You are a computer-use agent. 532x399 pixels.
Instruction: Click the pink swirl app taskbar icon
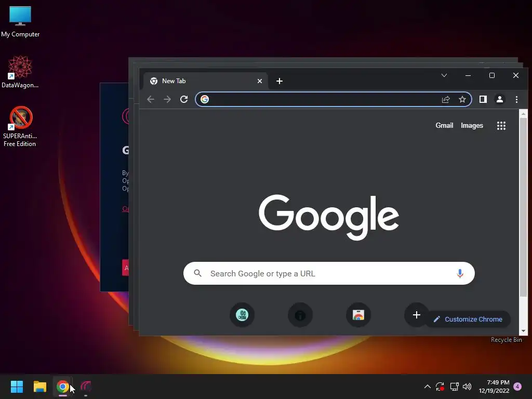pos(86,387)
